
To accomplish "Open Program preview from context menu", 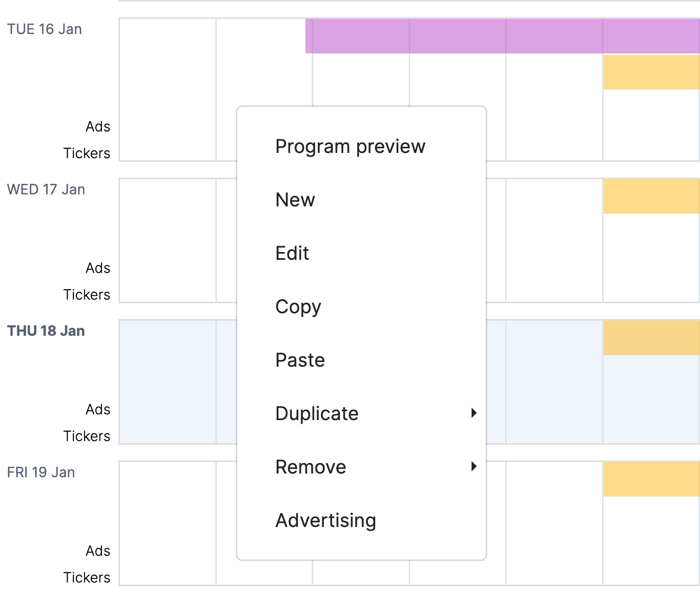I will pos(350,146).
